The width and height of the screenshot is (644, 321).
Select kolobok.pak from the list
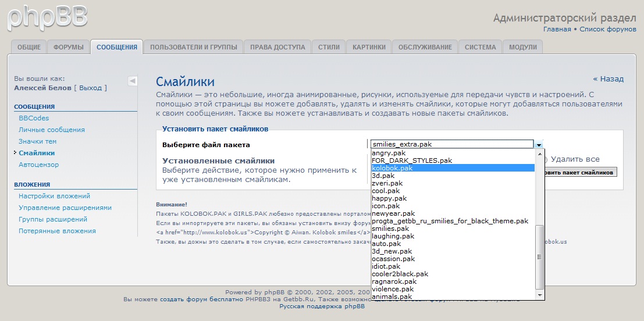point(453,168)
